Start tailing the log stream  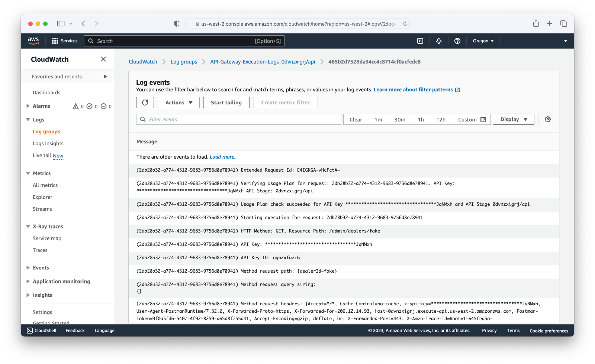coord(226,103)
